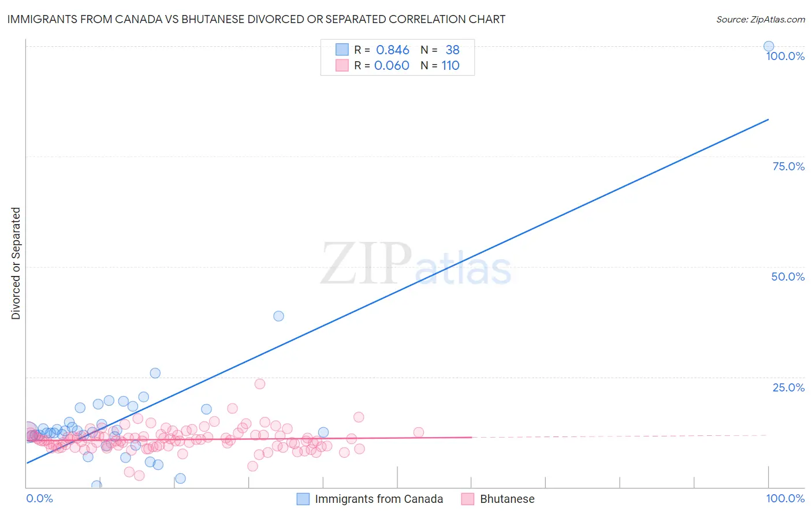Click the blue data point near 39%
This screenshot has width=812, height=515.
pyautogui.click(x=278, y=316)
